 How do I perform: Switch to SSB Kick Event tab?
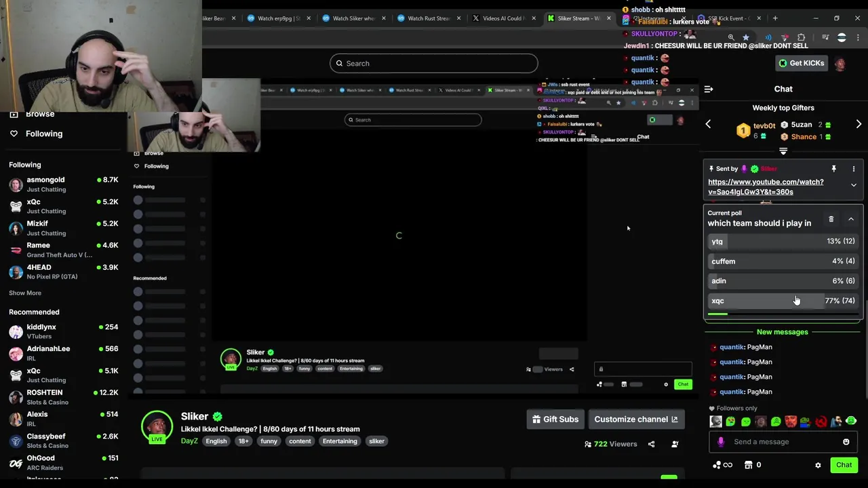(x=729, y=18)
